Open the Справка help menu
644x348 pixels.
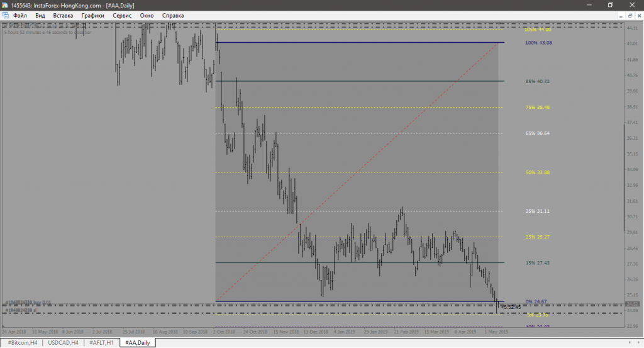coord(173,14)
